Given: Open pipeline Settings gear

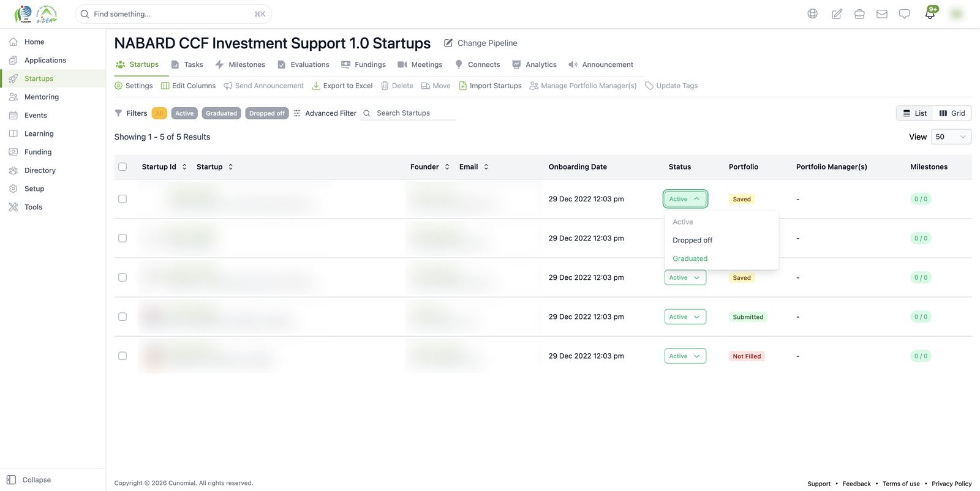Looking at the screenshot, I should tap(134, 86).
